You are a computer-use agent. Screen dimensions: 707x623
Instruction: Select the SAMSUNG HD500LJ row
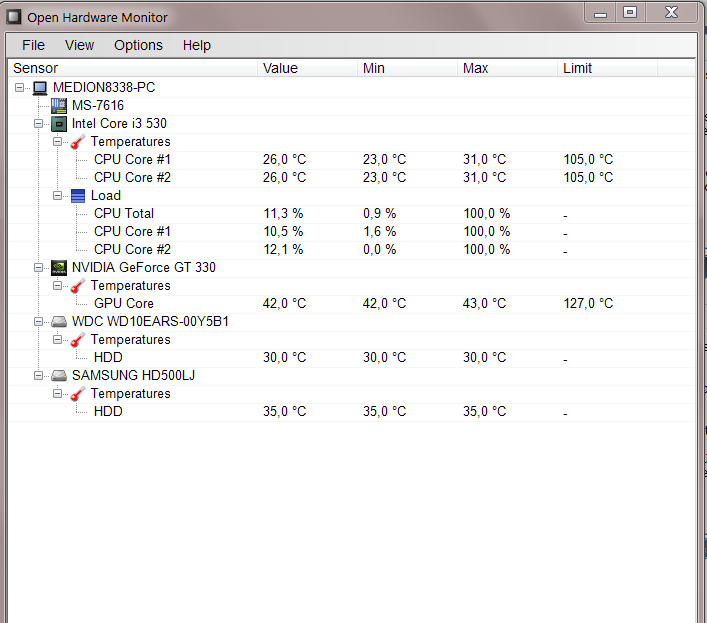(x=352, y=376)
